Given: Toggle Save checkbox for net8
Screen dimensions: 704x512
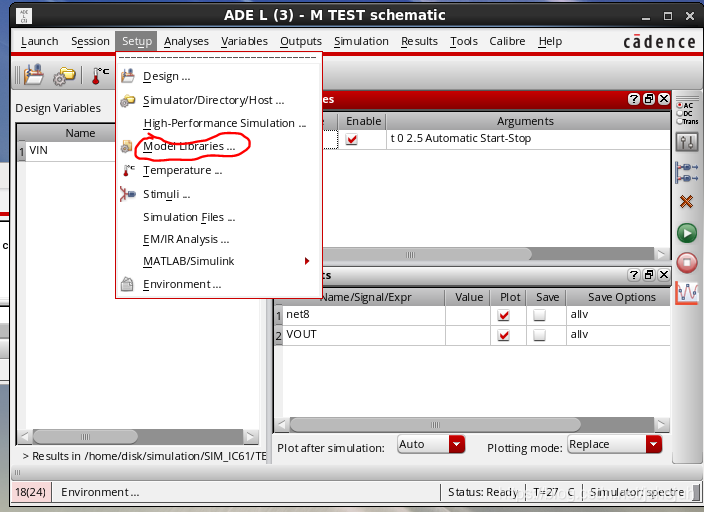Looking at the screenshot, I should point(539,315).
